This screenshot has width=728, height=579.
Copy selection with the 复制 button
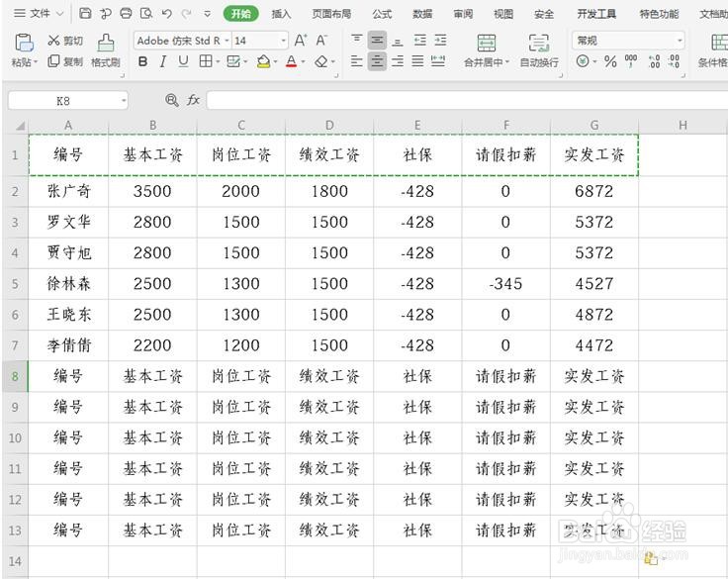click(x=65, y=61)
